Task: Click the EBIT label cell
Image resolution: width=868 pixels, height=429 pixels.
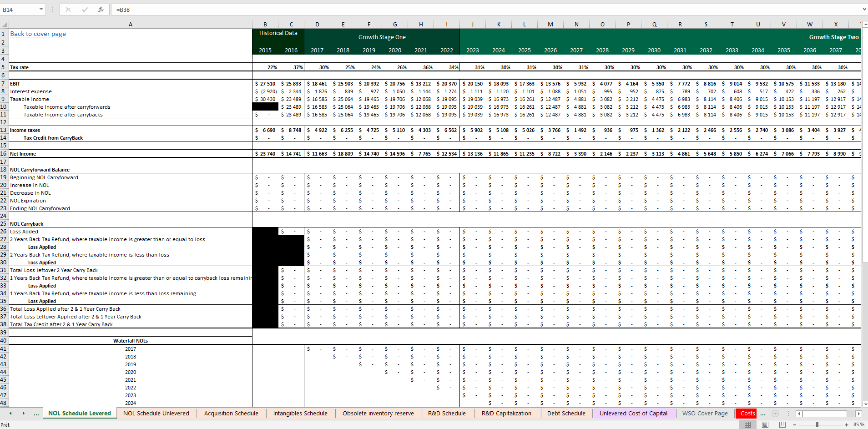Action: 131,84
